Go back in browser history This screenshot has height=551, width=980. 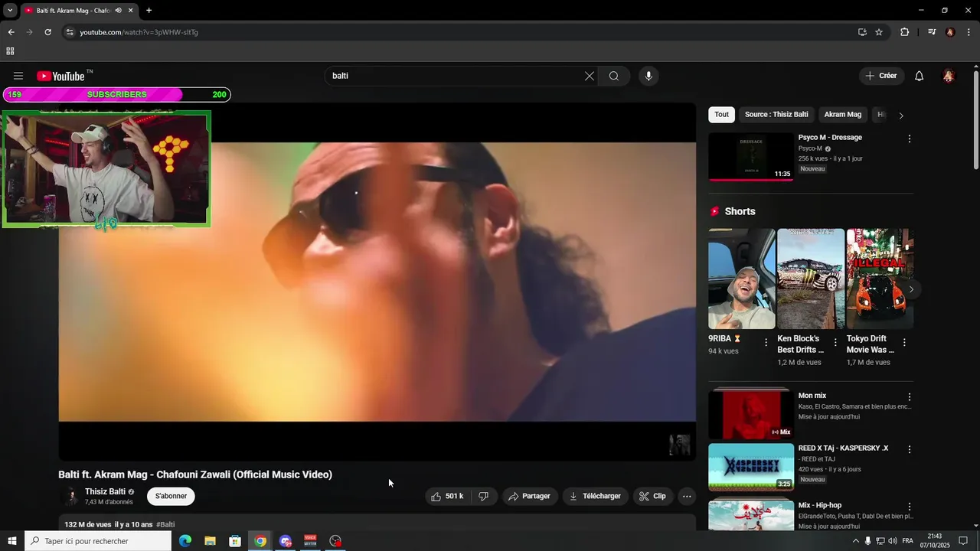point(11,32)
